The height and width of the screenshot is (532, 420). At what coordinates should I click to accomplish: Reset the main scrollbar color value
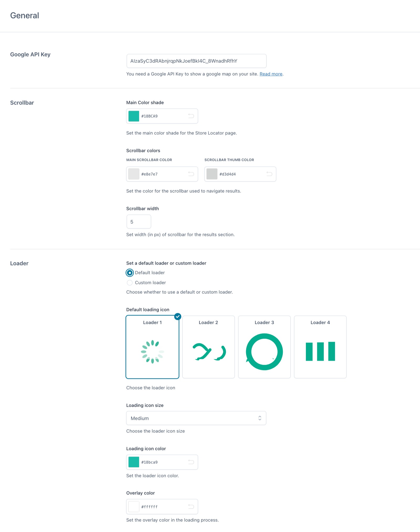pos(191,174)
